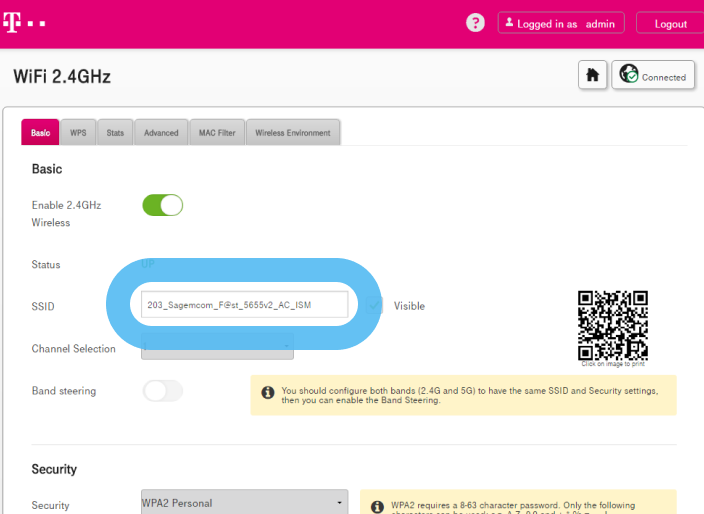The image size is (704, 514).
Task: Toggle the SSID Visible checkbox
Action: coord(375,305)
